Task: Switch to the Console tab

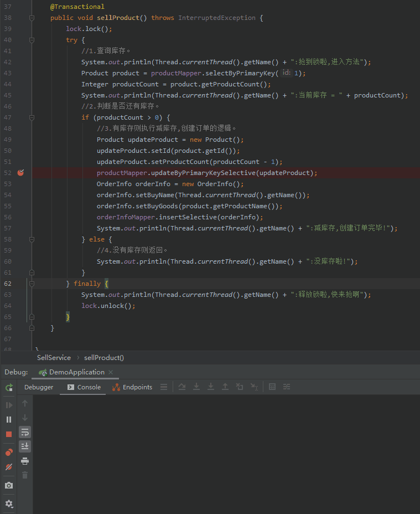Action: (84, 387)
